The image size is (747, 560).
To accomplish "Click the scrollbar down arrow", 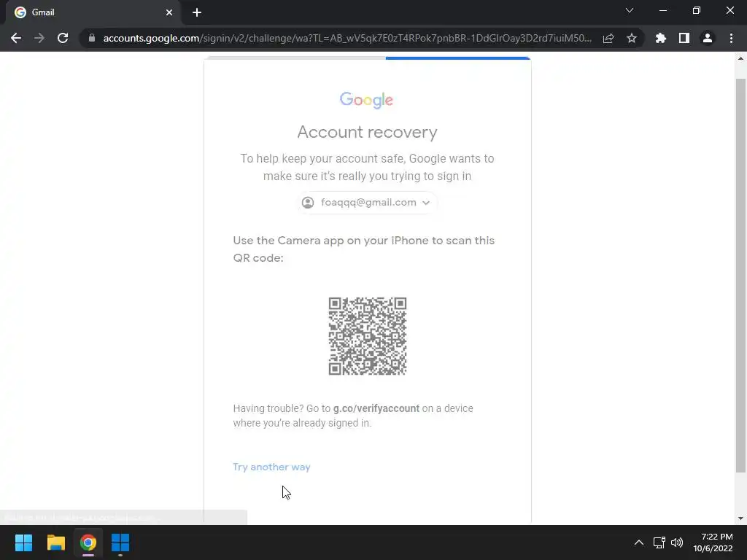I will (x=740, y=518).
